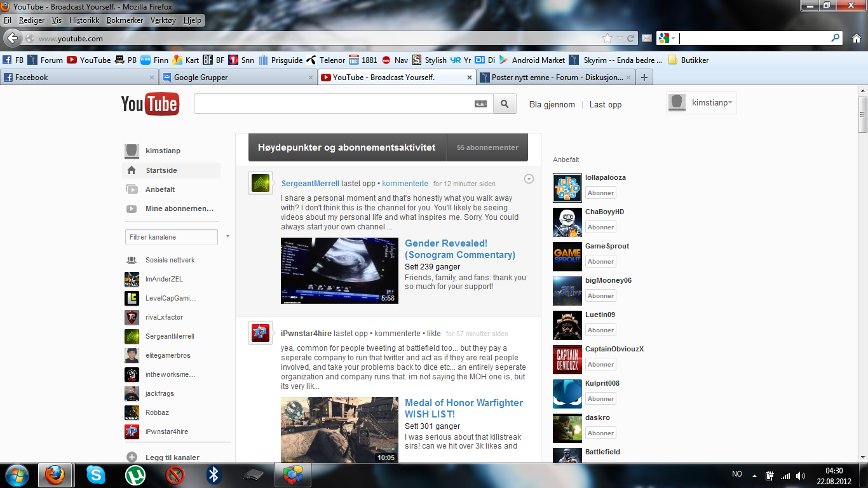Expand the channel filter dropdown arrow
The height and width of the screenshot is (488, 868).
coord(227,236)
